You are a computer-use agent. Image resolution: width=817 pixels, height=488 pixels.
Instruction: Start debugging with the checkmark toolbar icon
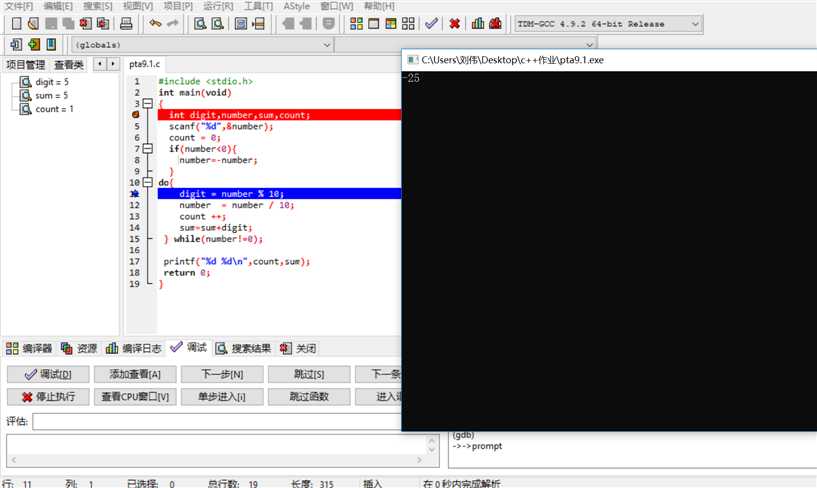pyautogui.click(x=431, y=23)
